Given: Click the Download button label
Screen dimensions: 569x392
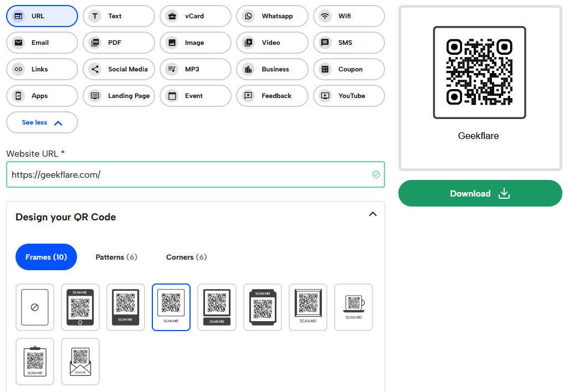Looking at the screenshot, I should point(470,194).
